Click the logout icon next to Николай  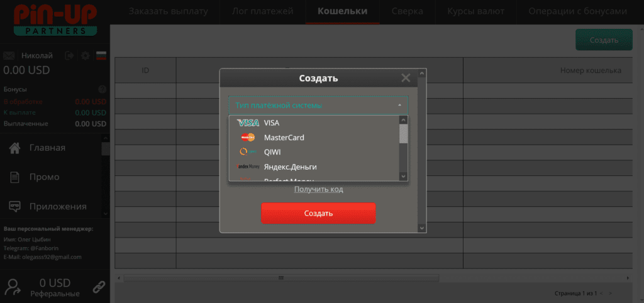point(69,55)
